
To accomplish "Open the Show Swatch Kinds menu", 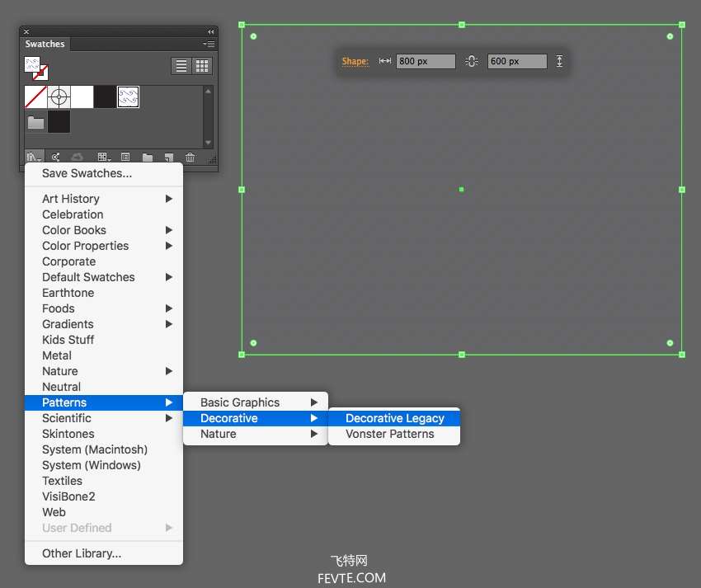I will click(x=104, y=157).
